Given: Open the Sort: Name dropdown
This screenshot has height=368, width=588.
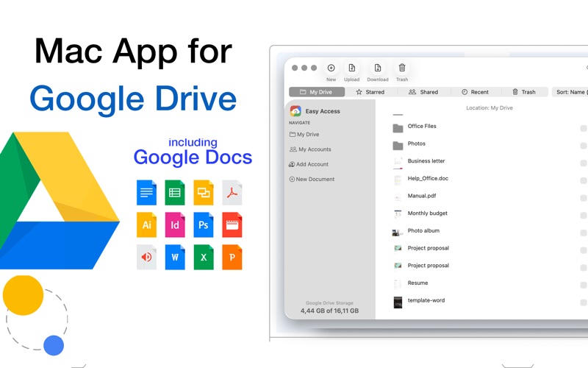Looking at the screenshot, I should pos(570,92).
